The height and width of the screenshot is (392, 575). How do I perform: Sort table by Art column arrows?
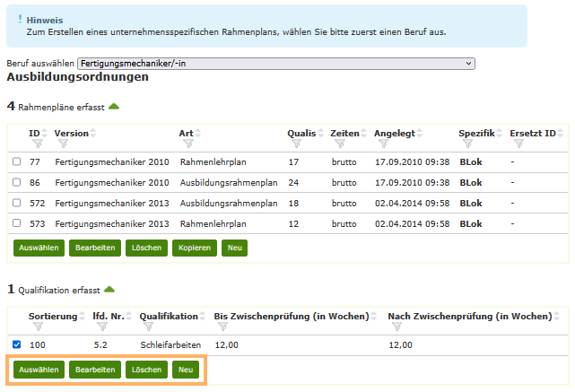[x=198, y=133]
